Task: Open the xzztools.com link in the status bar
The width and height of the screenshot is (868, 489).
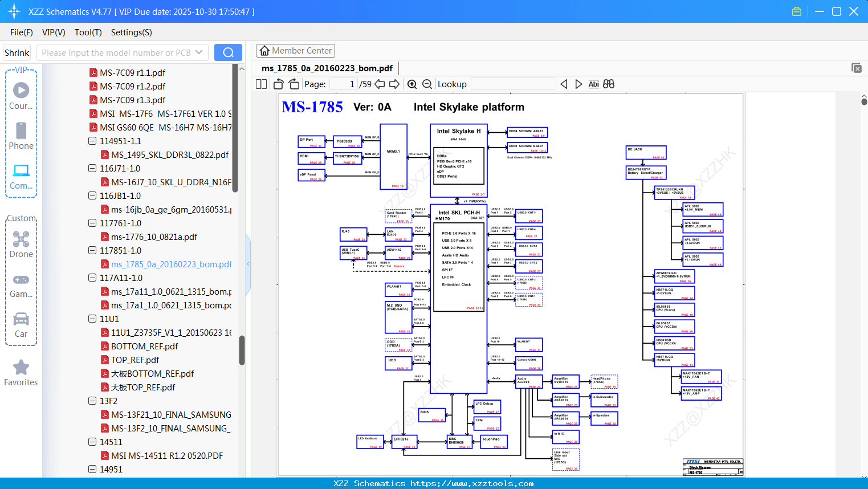Action: pos(472,483)
